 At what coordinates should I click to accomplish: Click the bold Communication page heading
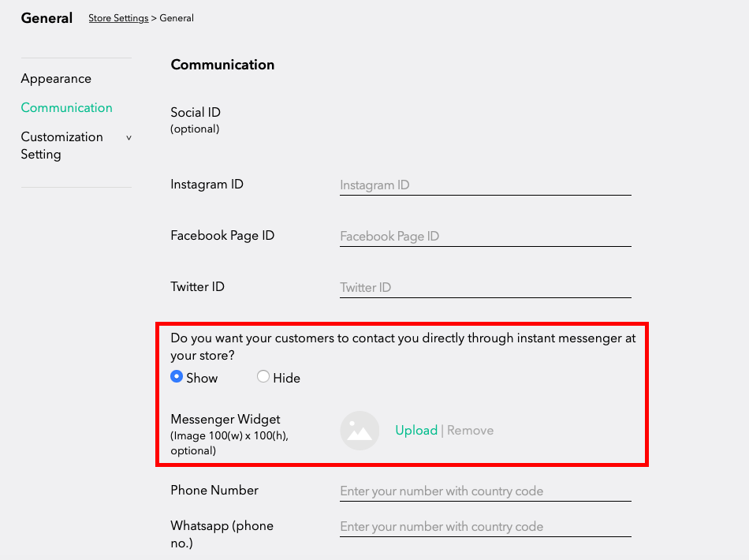coord(222,65)
